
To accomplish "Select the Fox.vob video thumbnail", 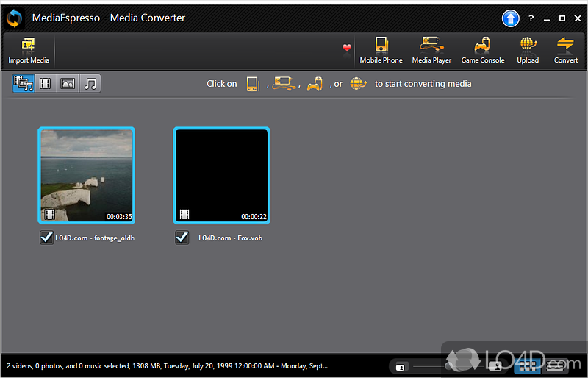I will point(222,175).
